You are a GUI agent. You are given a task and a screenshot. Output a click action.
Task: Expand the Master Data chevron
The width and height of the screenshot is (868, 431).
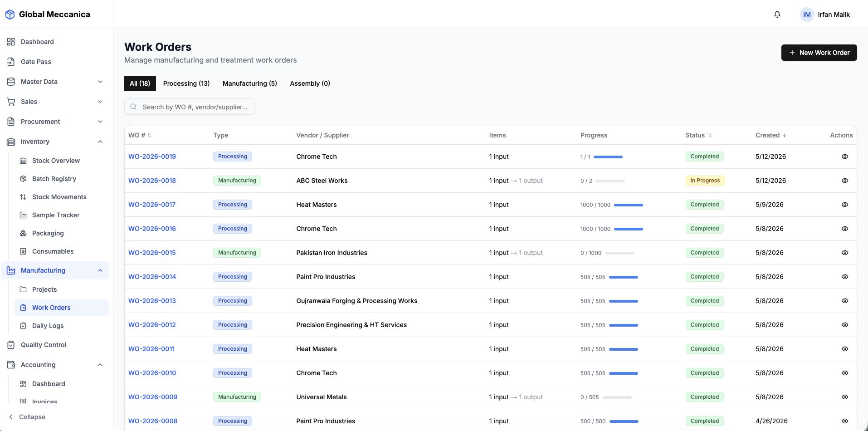click(100, 82)
